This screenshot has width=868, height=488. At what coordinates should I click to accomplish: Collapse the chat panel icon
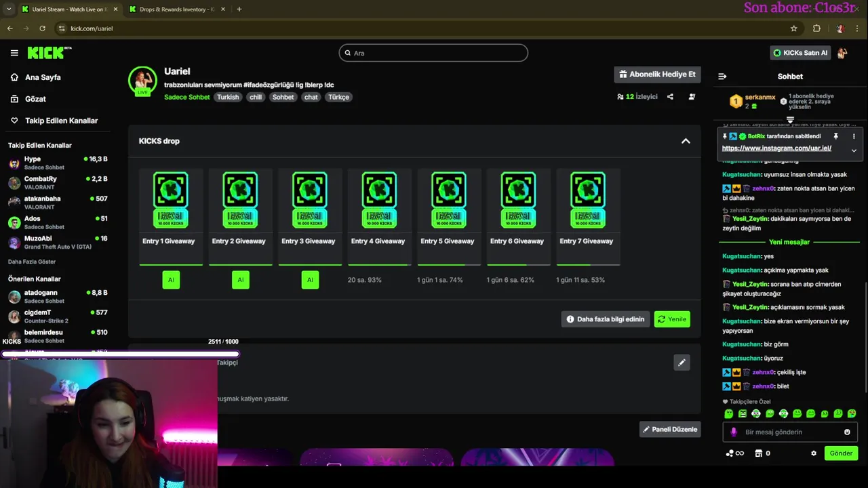click(x=722, y=77)
